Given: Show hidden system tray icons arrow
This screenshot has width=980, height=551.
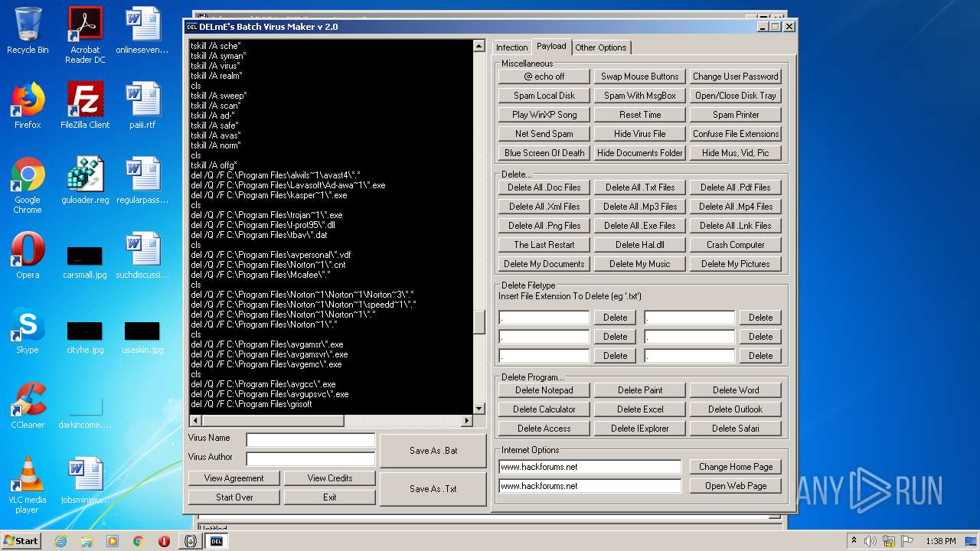Looking at the screenshot, I should point(854,541).
